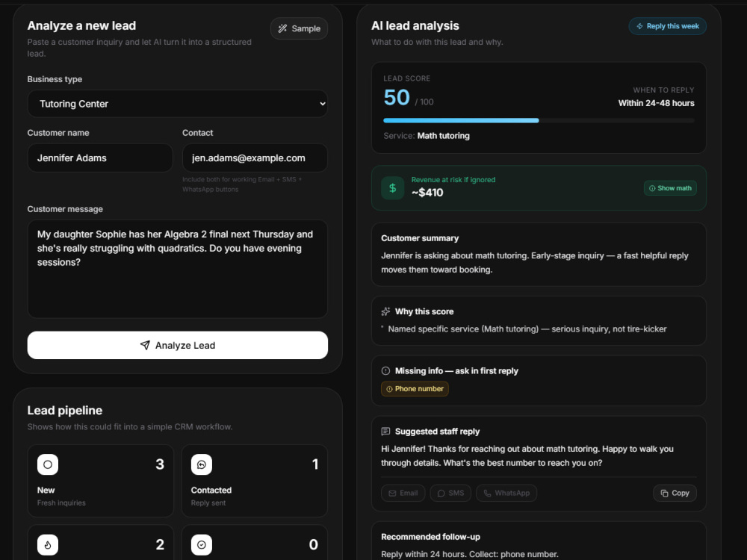Click the alert icon beside Missing info
This screenshot has width=747, height=560.
click(x=386, y=371)
